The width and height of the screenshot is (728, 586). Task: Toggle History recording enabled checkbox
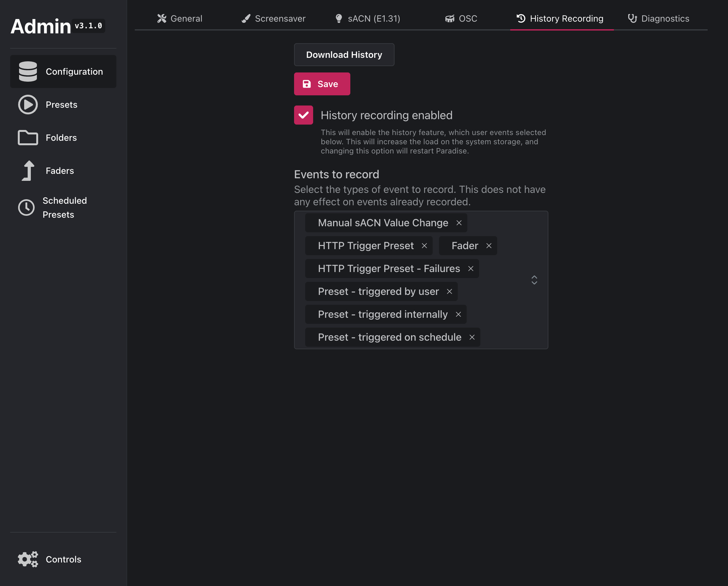pos(303,115)
